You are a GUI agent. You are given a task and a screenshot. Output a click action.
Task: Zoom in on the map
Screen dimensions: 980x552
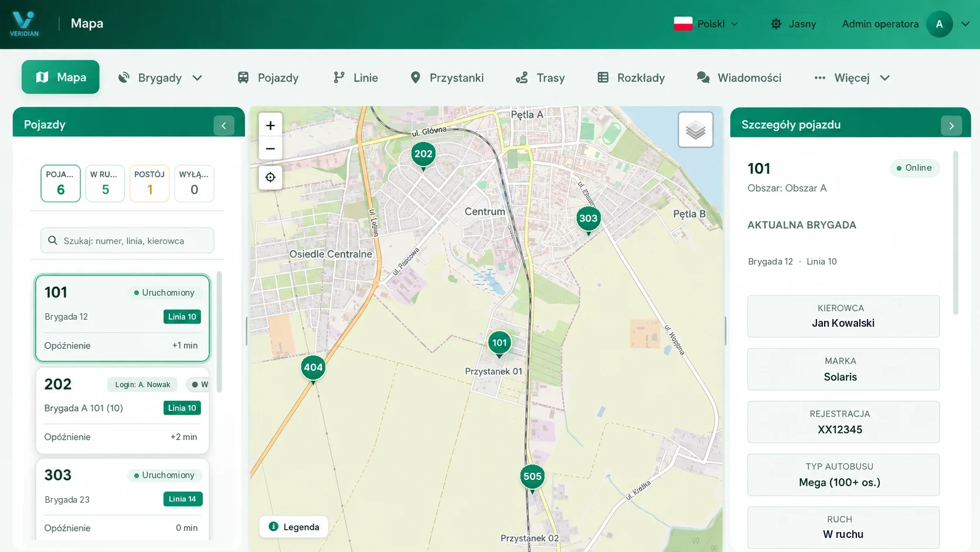click(270, 126)
